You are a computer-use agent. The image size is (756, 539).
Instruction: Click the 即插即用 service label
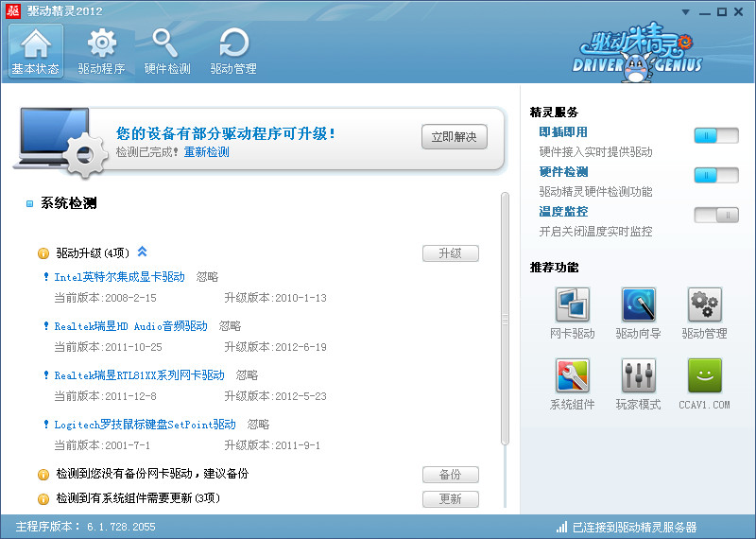(563, 132)
